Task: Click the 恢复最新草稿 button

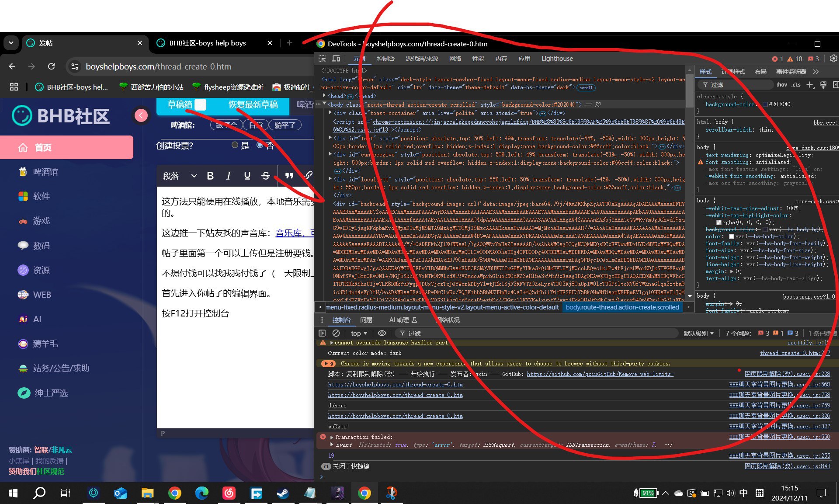Action: pyautogui.click(x=253, y=104)
